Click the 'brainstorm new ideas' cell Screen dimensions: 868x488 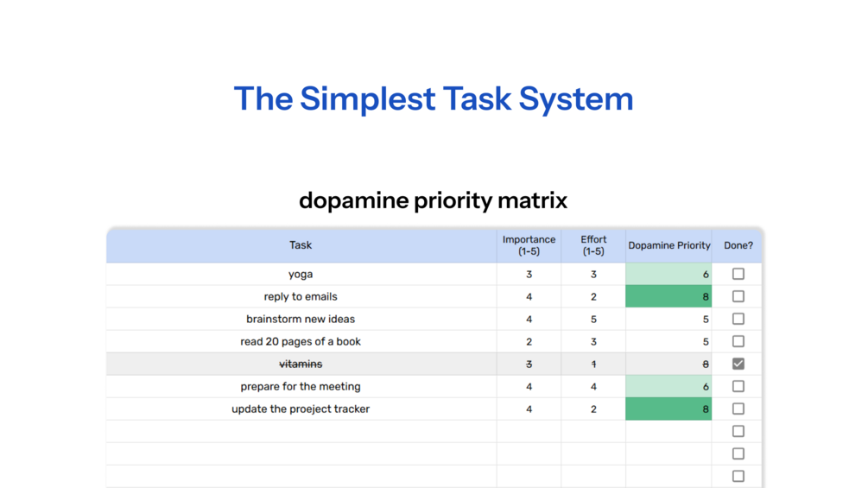pyautogui.click(x=301, y=319)
